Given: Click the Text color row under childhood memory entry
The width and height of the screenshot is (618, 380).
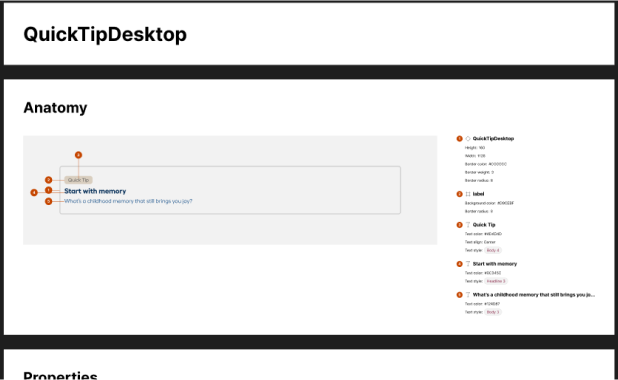Looking at the screenshot, I should tap(482, 304).
